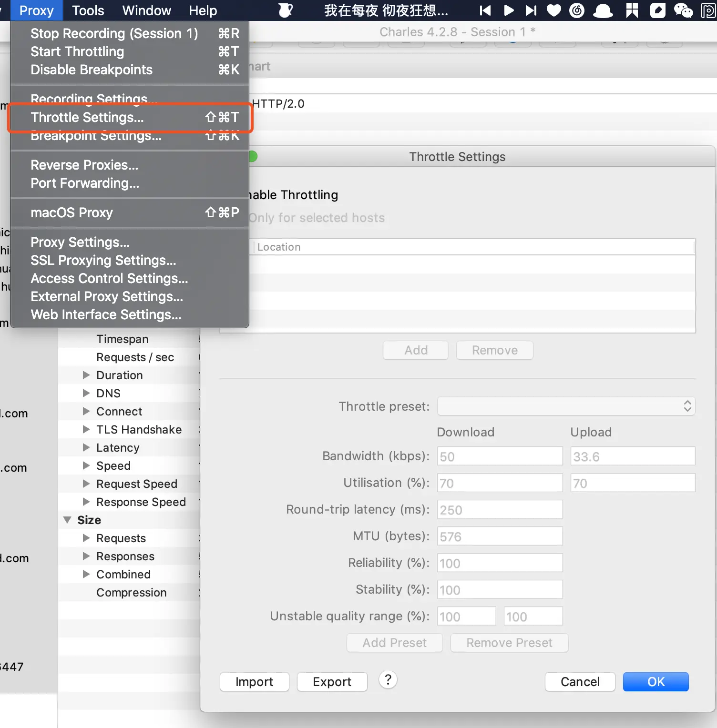Focus the Upload utilisation field

[633, 483]
